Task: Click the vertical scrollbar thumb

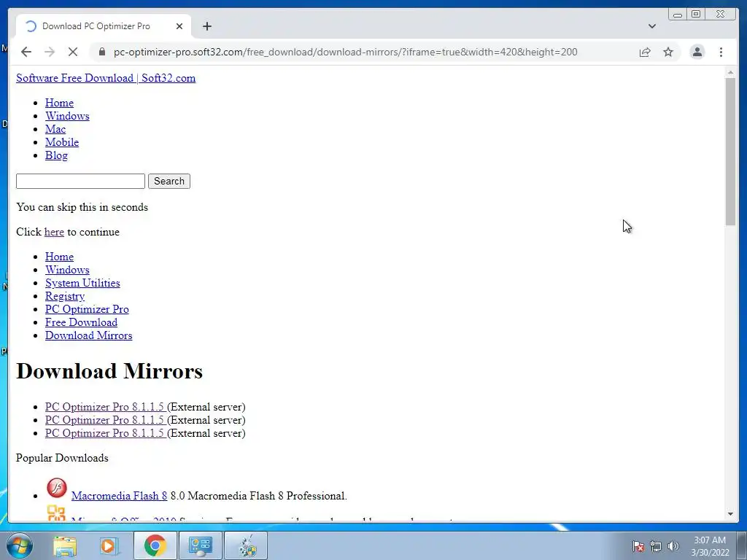Action: coord(730,152)
